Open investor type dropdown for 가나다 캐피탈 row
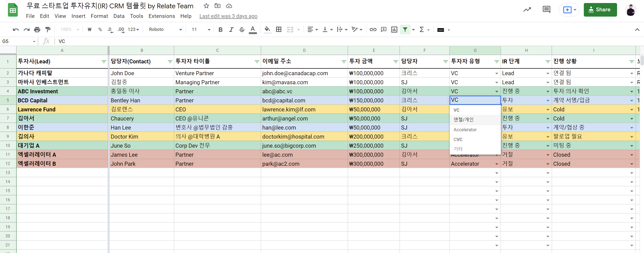The image size is (644, 253). tap(497, 73)
